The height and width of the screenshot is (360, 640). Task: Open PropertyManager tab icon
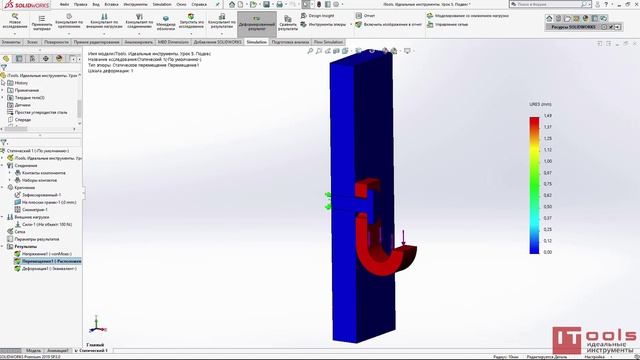coord(19,59)
